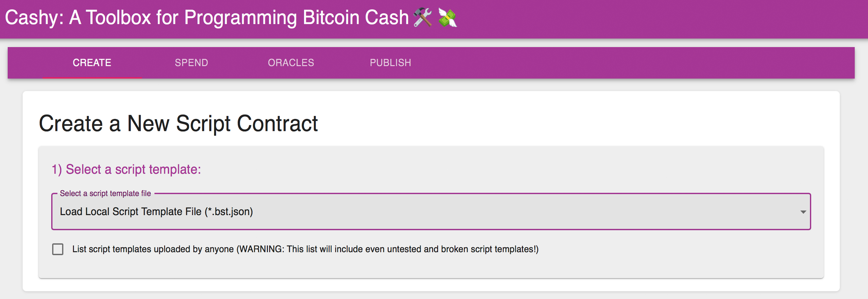Image resolution: width=868 pixels, height=299 pixels.
Task: Open Load Local Script Template File selector
Action: [433, 211]
